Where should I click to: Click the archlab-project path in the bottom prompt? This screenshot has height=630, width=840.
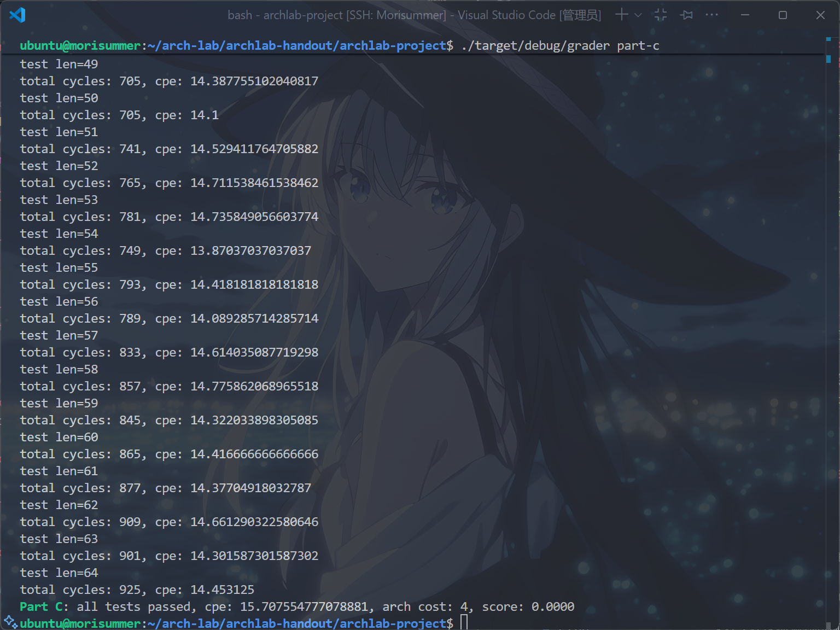point(300,623)
